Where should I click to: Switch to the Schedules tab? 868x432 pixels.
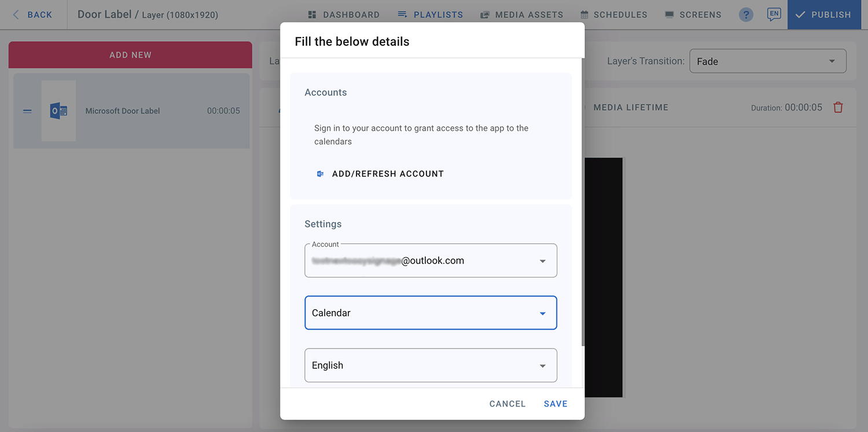(613, 14)
